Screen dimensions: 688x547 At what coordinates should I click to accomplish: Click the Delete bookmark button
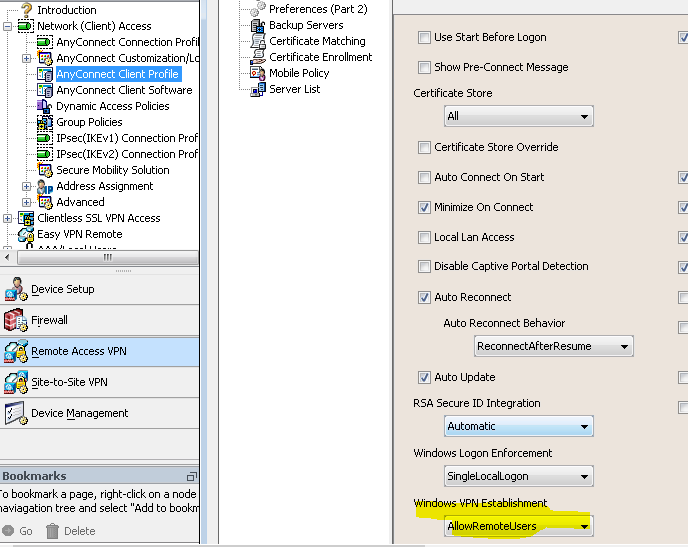pos(70,531)
